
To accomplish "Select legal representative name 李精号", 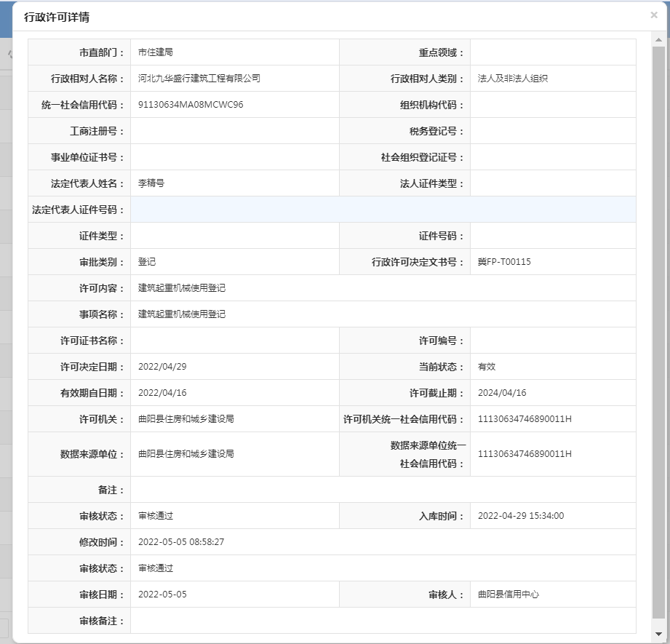I will tap(151, 183).
